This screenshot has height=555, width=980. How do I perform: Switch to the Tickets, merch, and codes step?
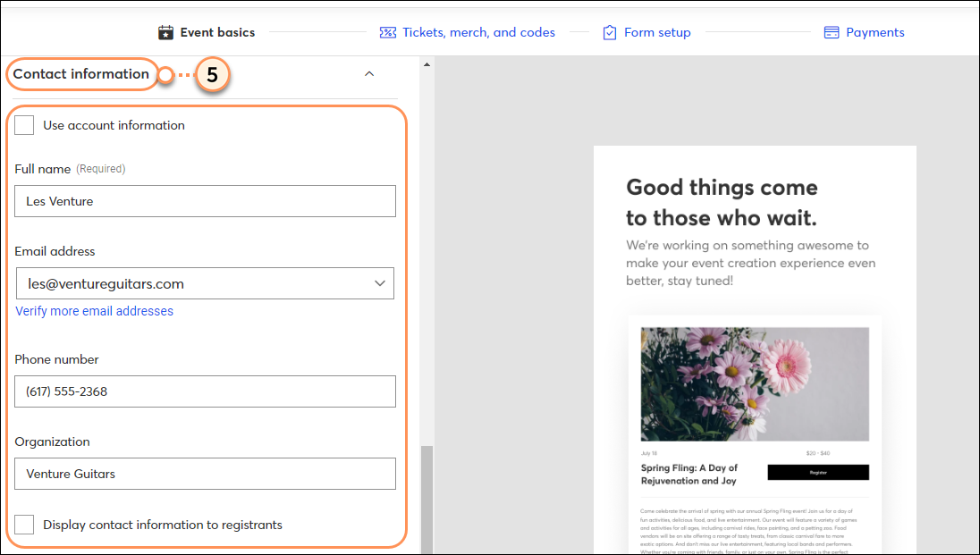(x=477, y=32)
